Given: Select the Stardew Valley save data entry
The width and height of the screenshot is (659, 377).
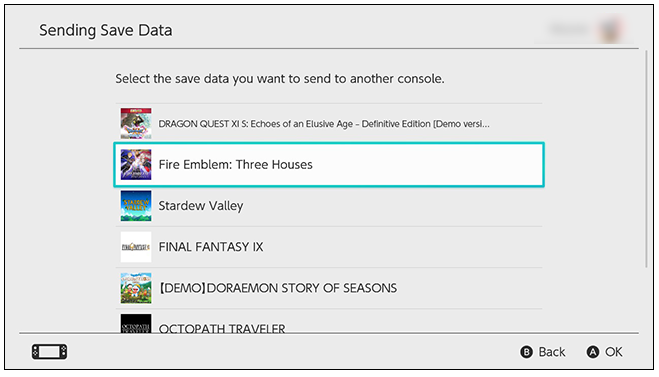Looking at the screenshot, I should pyautogui.click(x=329, y=206).
